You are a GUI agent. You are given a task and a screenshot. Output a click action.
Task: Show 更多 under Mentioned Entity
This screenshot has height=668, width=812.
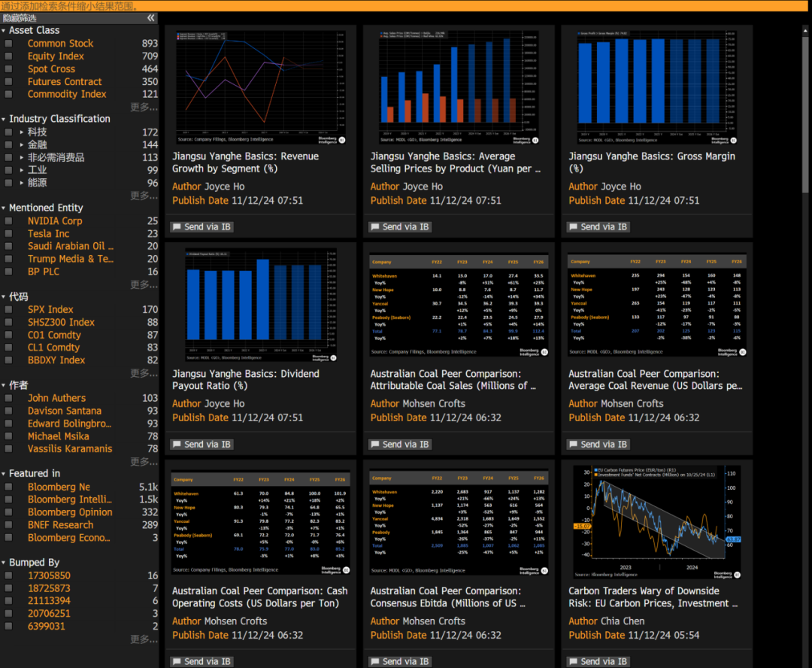(x=144, y=284)
